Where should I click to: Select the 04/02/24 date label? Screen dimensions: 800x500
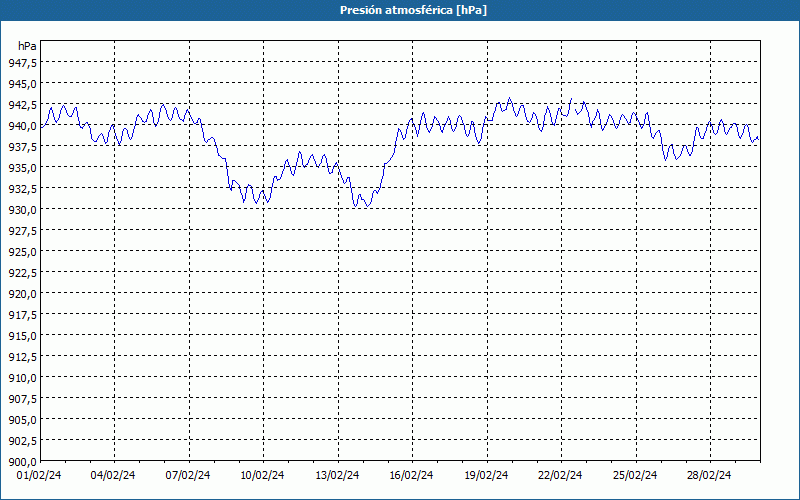pyautogui.click(x=113, y=475)
